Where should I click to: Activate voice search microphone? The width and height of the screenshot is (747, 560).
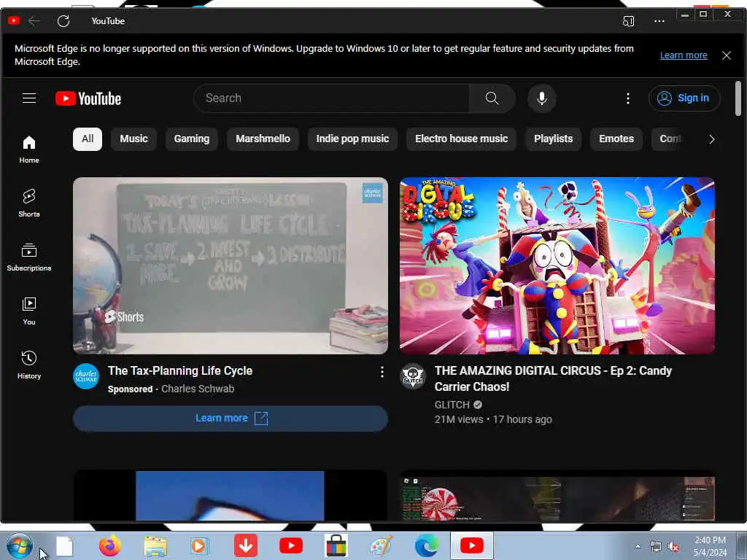(x=542, y=98)
